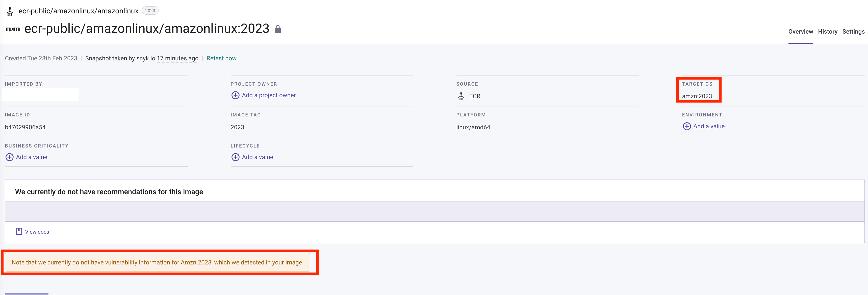This screenshot has height=295, width=868.
Task: Click the snapshot time '17 minutes ago'
Action: coord(177,58)
